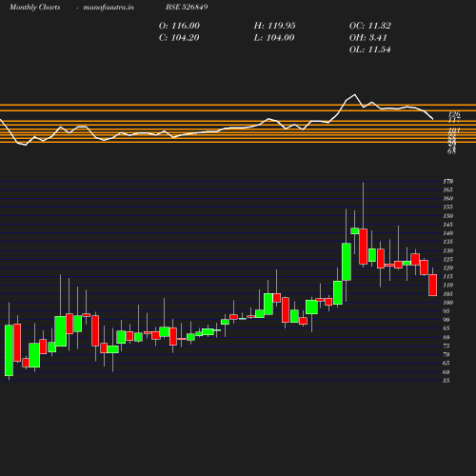Click the tall green candle rising to 134
Screen dimensions: 476x476
click(x=347, y=262)
